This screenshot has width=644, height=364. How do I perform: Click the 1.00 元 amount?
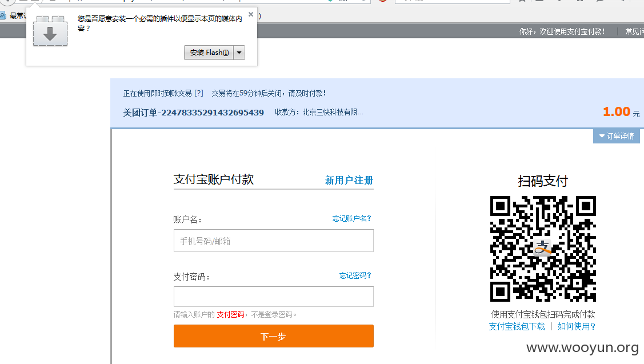[x=621, y=112]
